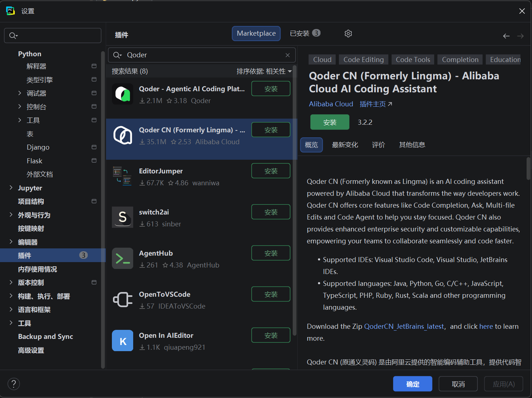Click the project-level icon beside 项目结构
532x398 pixels.
click(94, 201)
